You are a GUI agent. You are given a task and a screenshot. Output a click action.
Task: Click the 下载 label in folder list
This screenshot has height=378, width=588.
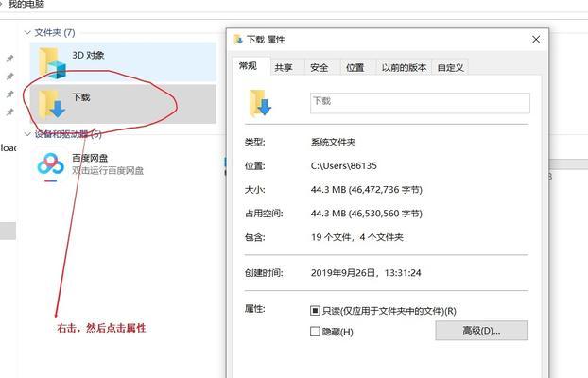click(81, 97)
